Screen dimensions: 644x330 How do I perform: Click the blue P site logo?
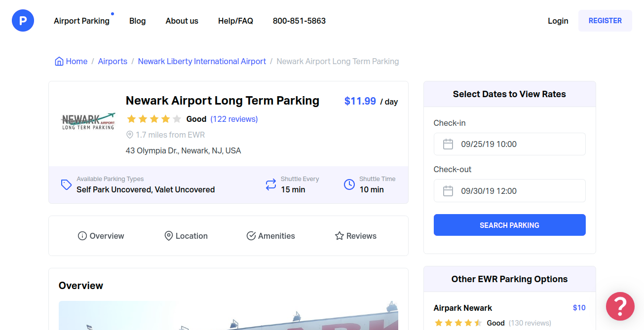[x=23, y=21]
